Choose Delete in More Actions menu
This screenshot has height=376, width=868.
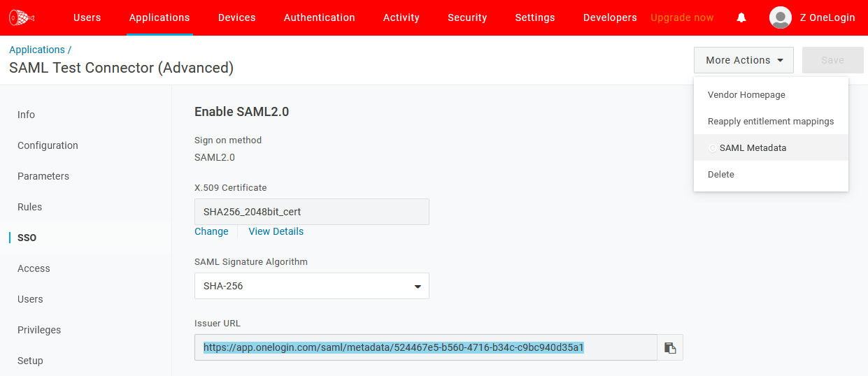tap(721, 174)
